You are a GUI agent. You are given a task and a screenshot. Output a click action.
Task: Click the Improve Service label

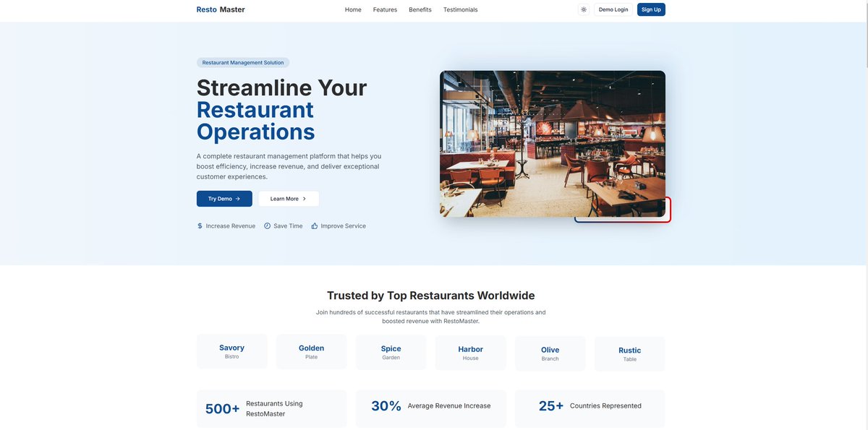344,226
